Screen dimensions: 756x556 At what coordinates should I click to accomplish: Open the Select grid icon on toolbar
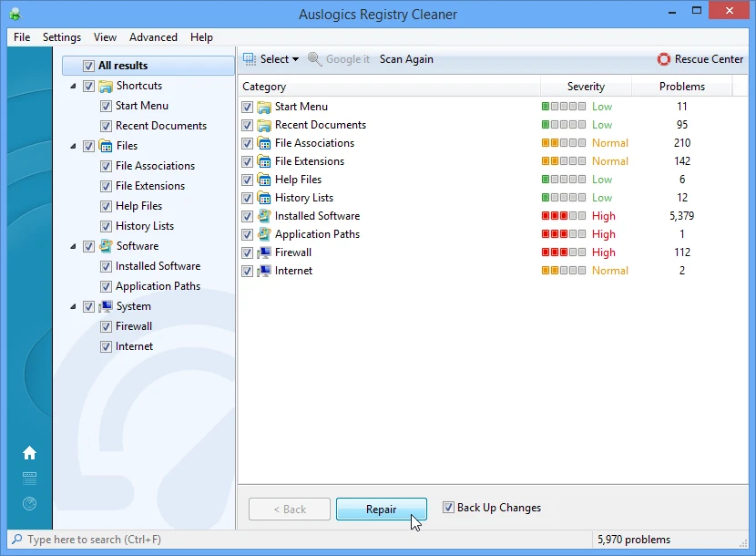tap(248, 58)
